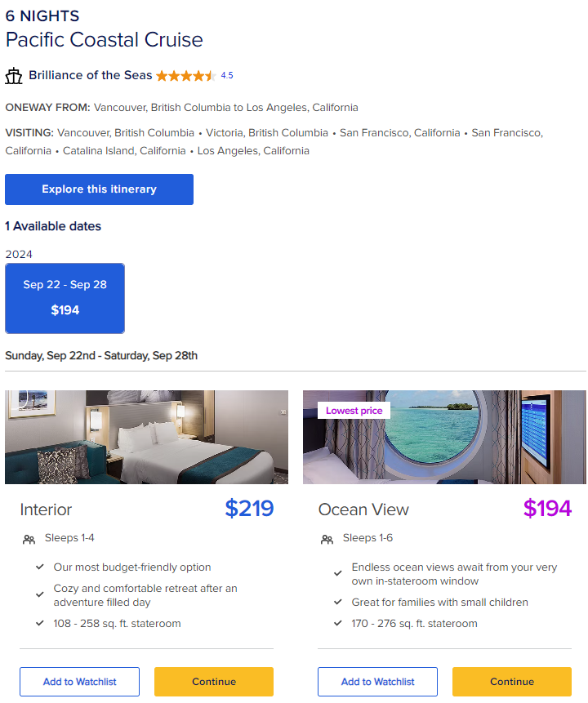Click the Pacific Coastal Cruise title
The width and height of the screenshot is (588, 703).
pos(105,40)
